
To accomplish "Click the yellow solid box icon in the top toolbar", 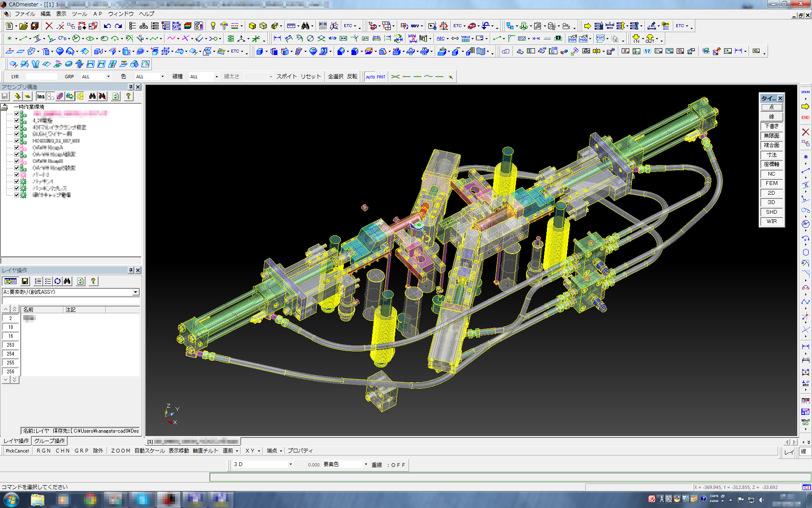I will click(x=252, y=26).
